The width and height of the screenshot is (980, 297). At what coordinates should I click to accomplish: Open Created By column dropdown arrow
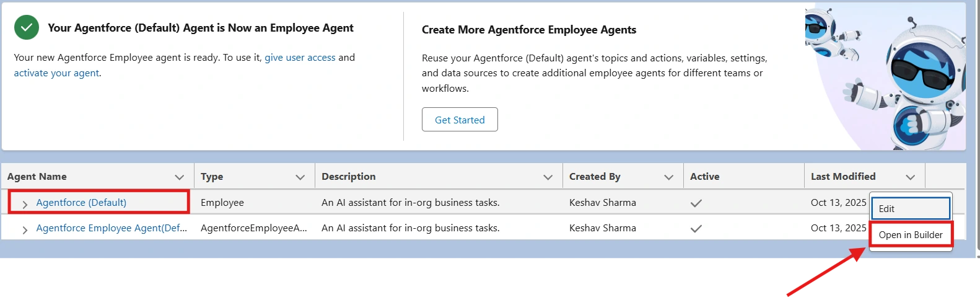coord(669,177)
